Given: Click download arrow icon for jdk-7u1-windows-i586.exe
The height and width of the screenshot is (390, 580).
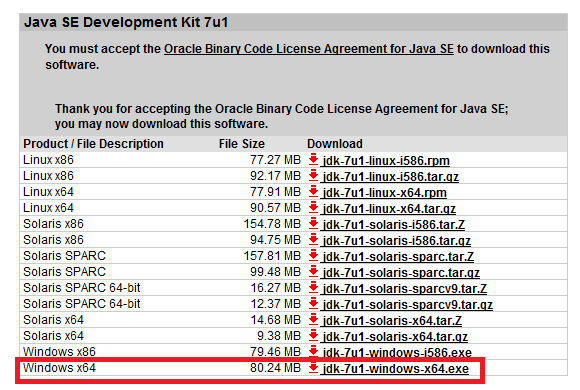Looking at the screenshot, I should pyautogui.click(x=313, y=351).
